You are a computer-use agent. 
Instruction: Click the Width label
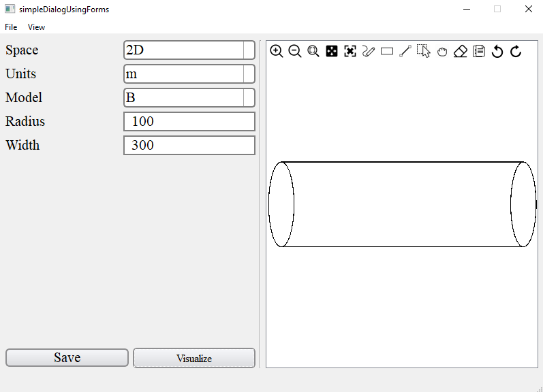coord(22,146)
